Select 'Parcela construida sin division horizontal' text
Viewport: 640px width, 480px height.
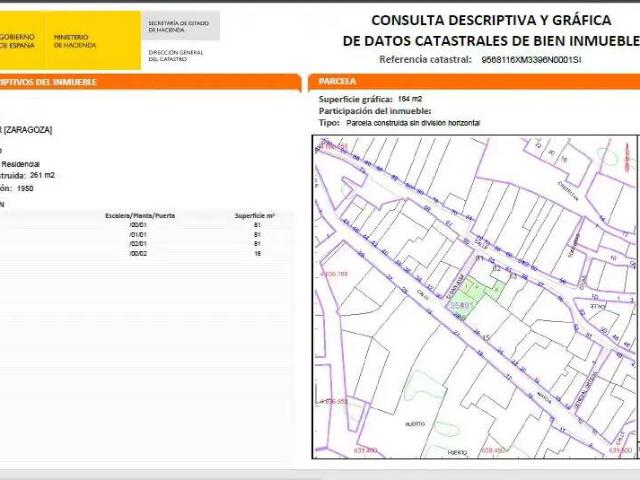[x=413, y=123]
